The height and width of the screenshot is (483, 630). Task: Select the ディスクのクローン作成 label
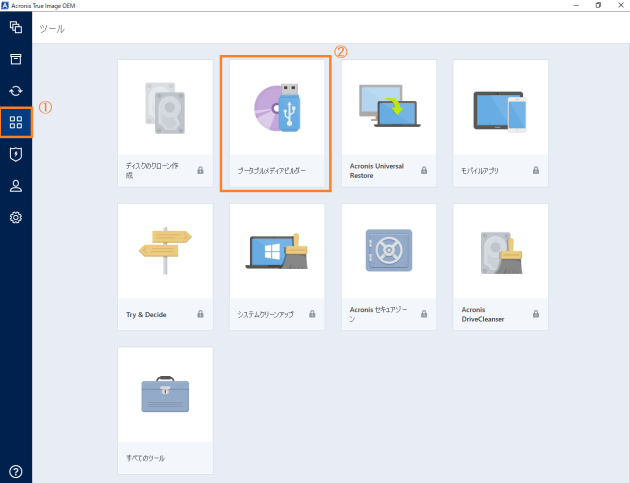tap(152, 170)
